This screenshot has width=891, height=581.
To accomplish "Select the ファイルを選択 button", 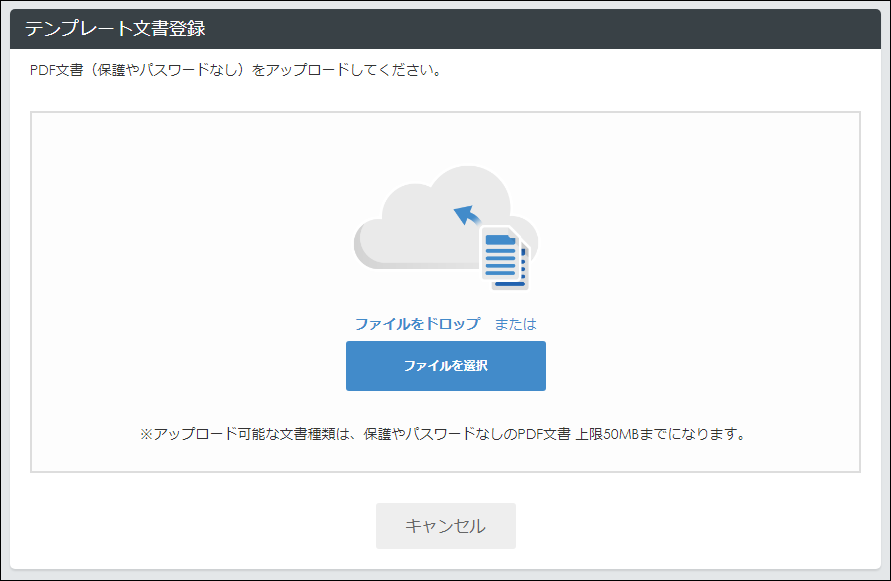I will point(446,366).
